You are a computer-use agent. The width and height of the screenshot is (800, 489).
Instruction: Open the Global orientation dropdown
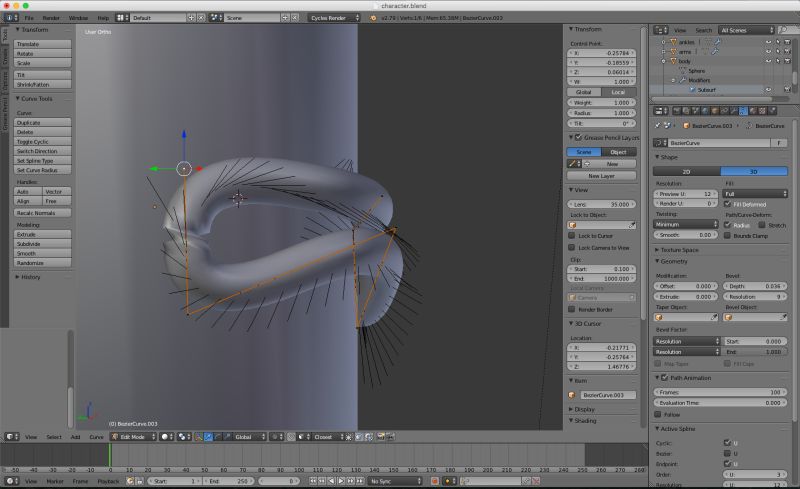(249, 437)
